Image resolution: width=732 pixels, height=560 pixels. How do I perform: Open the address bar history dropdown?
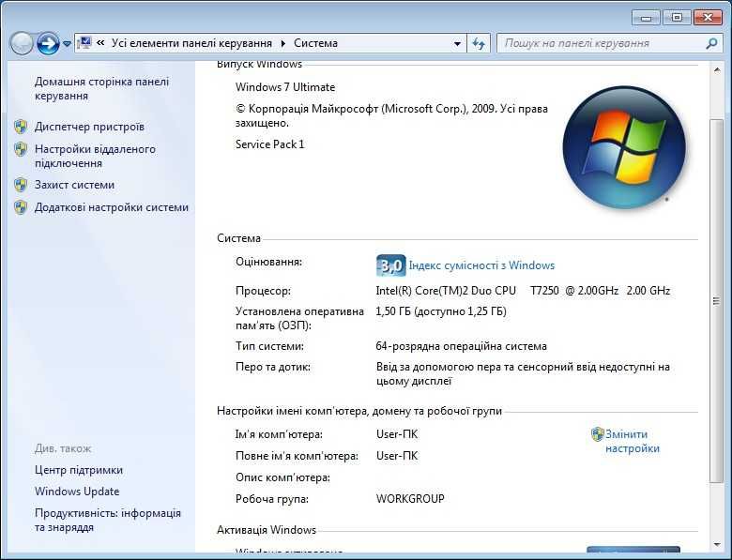pyautogui.click(x=458, y=44)
